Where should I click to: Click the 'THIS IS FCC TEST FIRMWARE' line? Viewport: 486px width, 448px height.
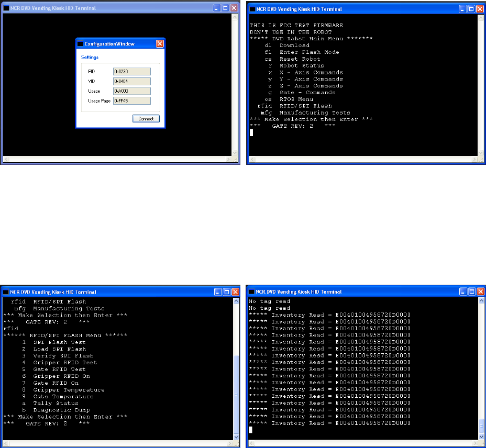coord(296,26)
